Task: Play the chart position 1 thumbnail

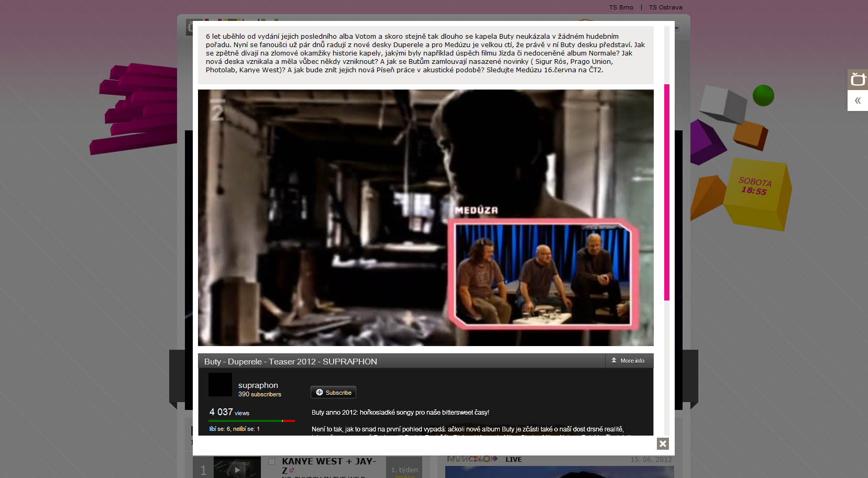Action: [237, 468]
